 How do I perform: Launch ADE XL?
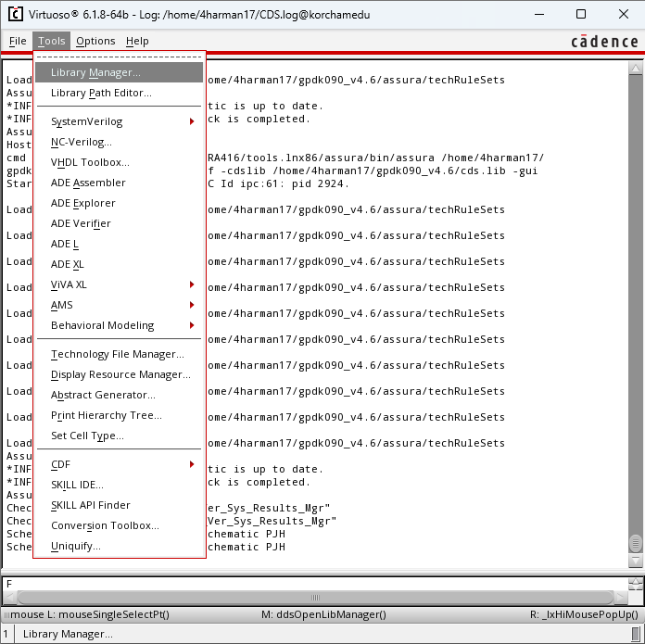pos(119,264)
